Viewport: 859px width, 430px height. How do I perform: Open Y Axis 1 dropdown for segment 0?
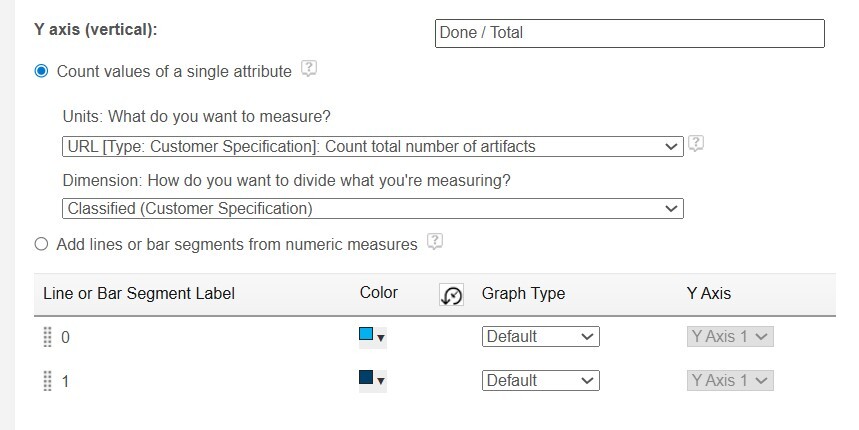tap(730, 337)
